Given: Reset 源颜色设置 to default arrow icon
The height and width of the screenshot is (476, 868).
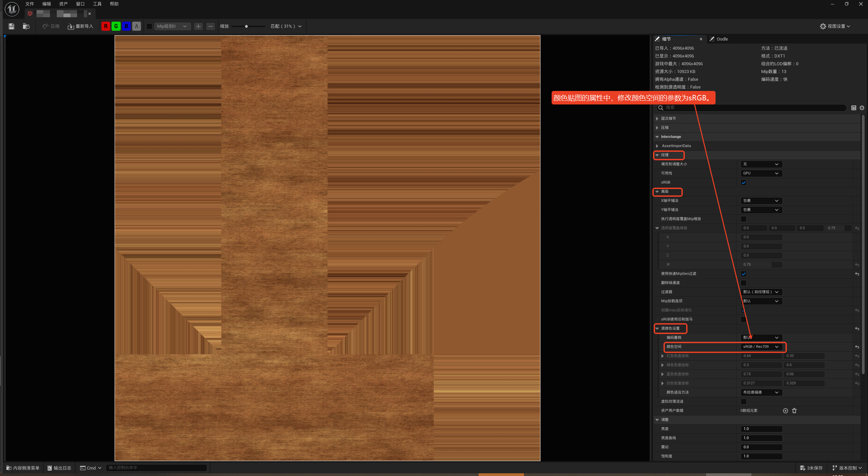Looking at the screenshot, I should pyautogui.click(x=857, y=329).
